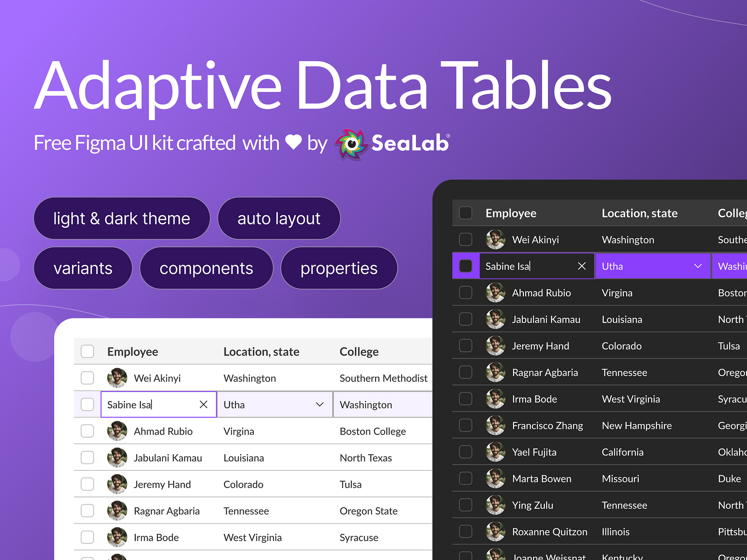
Task: Click Wei Akinyi's avatar in the light table
Action: [117, 378]
